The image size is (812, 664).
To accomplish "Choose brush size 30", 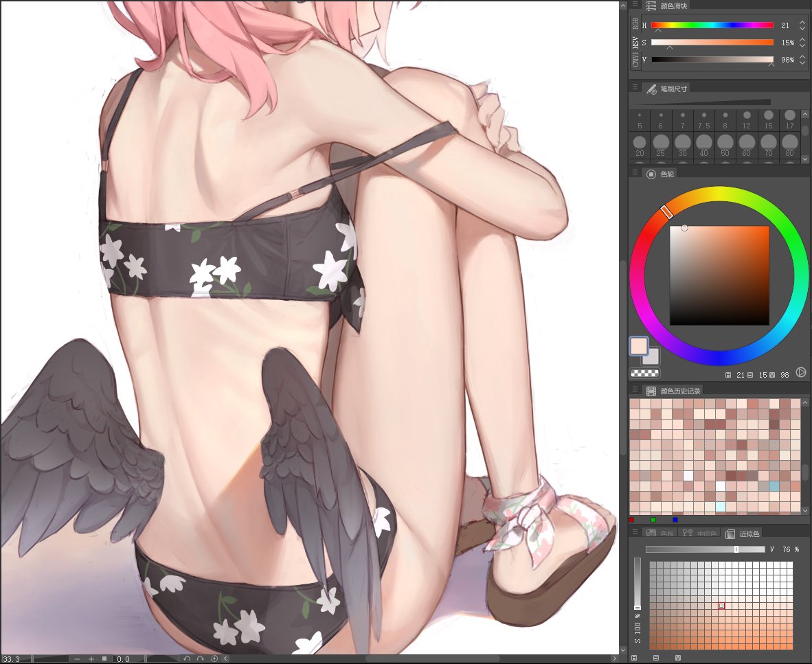I will coord(683,146).
